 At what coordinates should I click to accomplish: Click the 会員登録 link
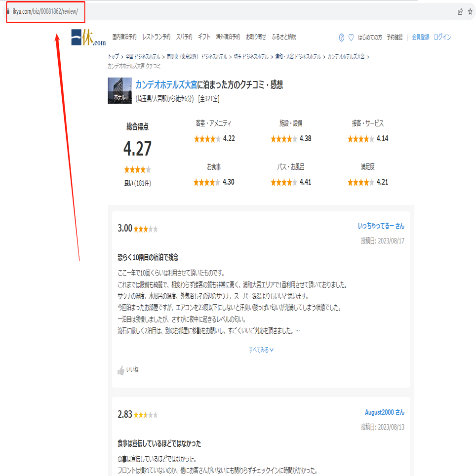tap(420, 37)
